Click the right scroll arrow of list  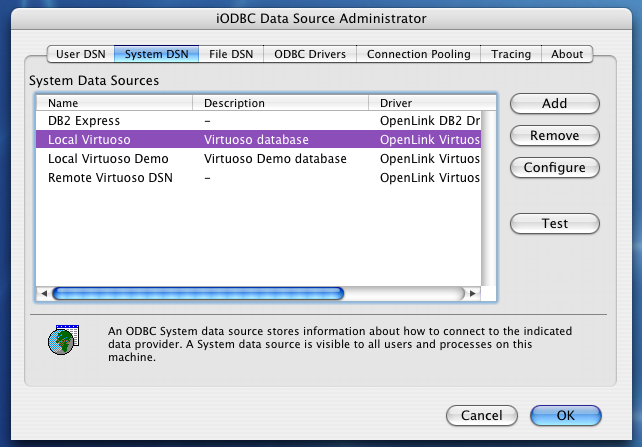pyautogui.click(x=473, y=293)
